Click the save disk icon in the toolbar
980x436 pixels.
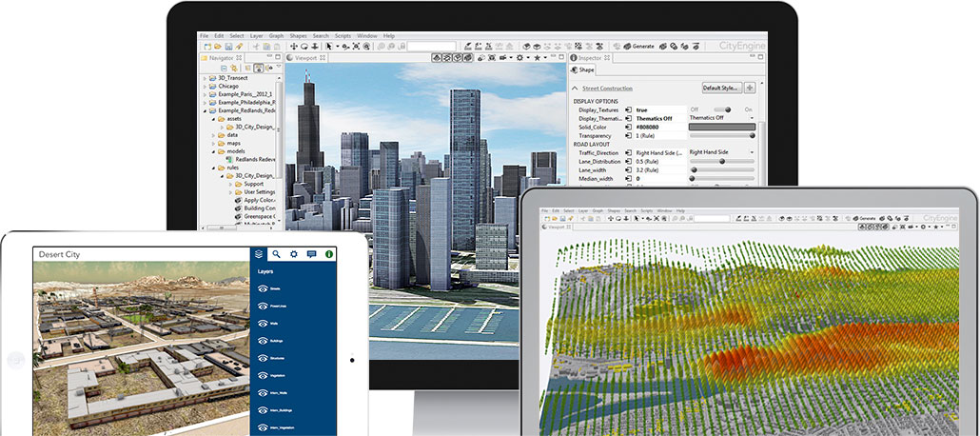click(227, 46)
